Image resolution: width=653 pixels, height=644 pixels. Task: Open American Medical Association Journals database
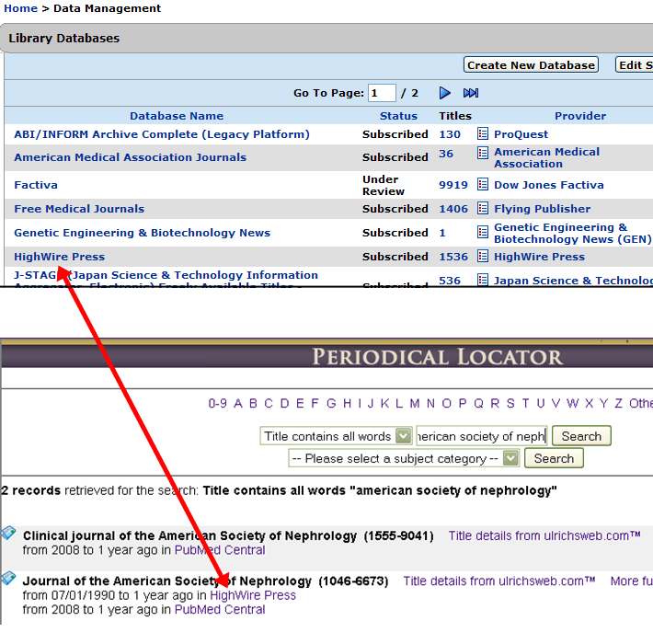131,157
